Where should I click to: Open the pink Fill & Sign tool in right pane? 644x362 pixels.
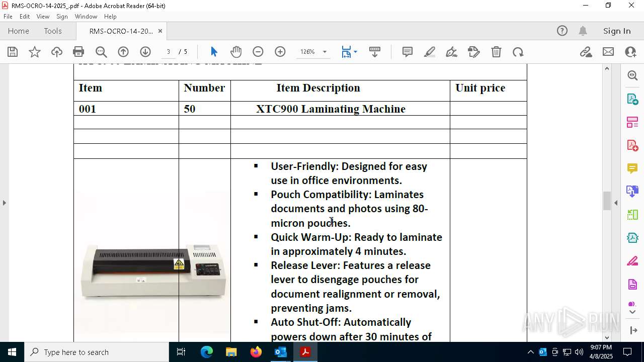pos(632,261)
